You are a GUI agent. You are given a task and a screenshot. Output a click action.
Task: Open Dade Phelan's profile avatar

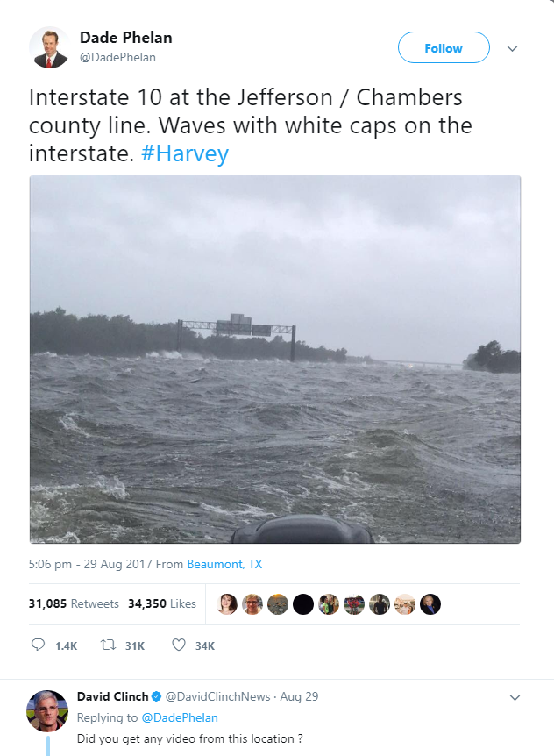(49, 47)
